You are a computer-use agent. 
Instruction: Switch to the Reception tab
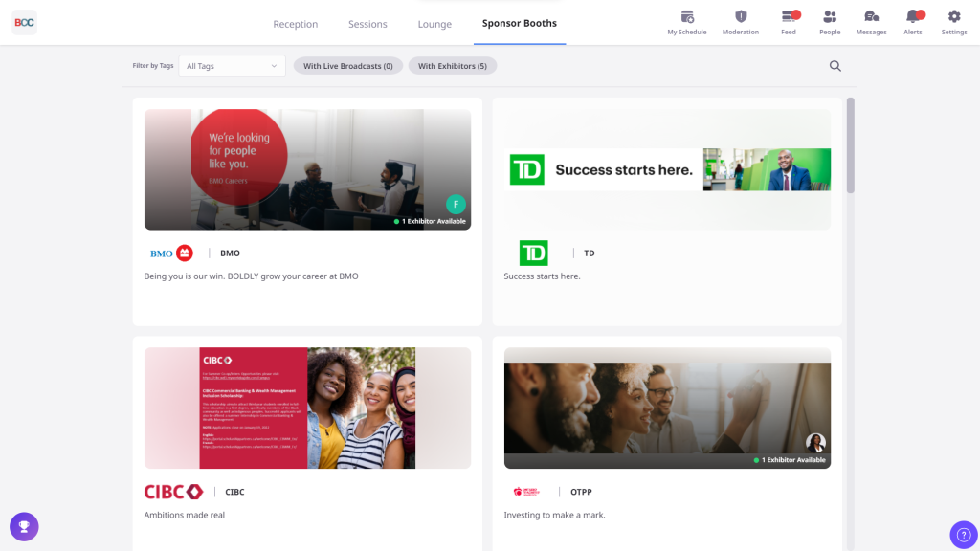[295, 24]
